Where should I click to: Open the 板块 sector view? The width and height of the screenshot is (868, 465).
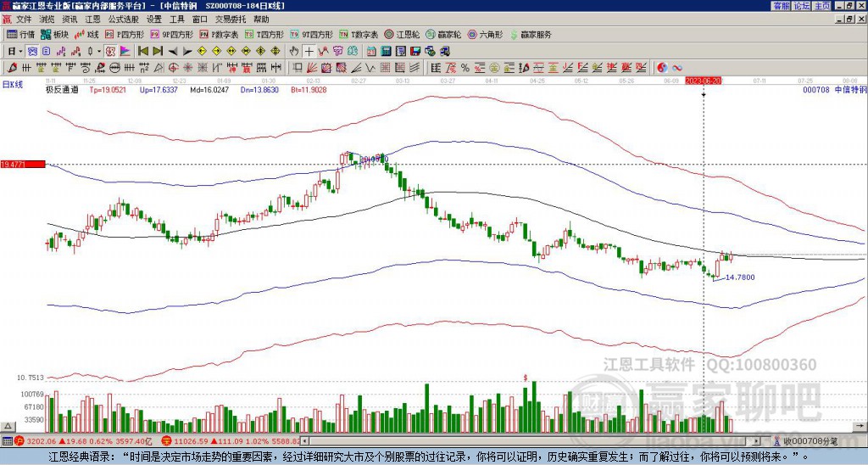point(54,34)
